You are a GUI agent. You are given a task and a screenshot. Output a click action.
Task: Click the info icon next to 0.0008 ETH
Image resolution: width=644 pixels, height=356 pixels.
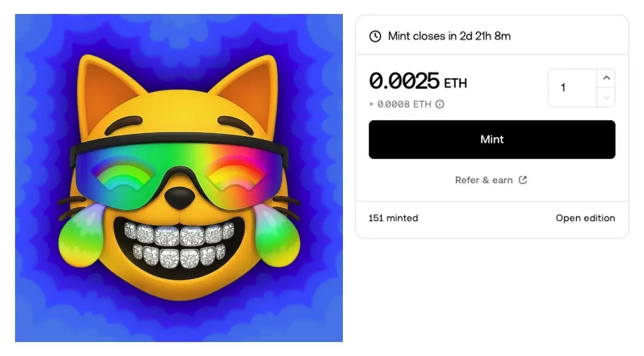point(440,104)
